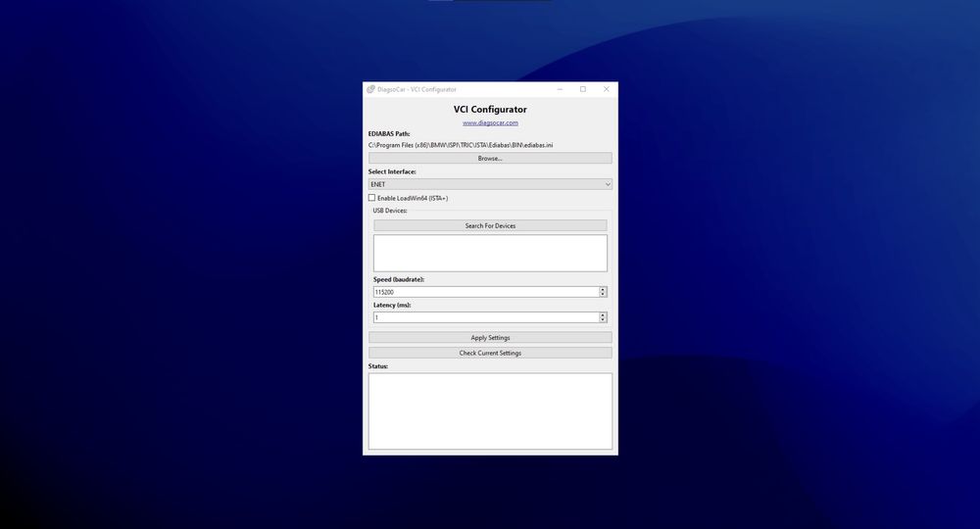Select the ediabas.ini path text
The height and width of the screenshot is (529, 980).
point(461,145)
